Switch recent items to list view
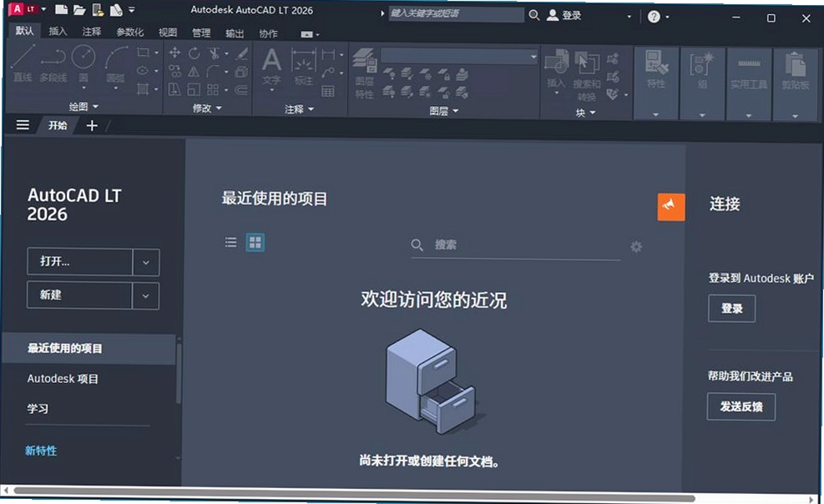The image size is (824, 504). pos(230,242)
